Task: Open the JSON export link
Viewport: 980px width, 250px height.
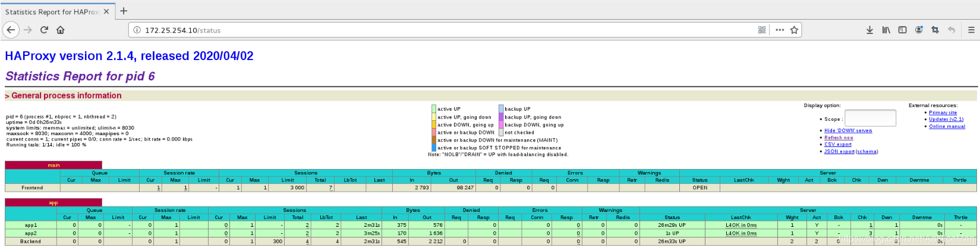Action: (x=839, y=152)
